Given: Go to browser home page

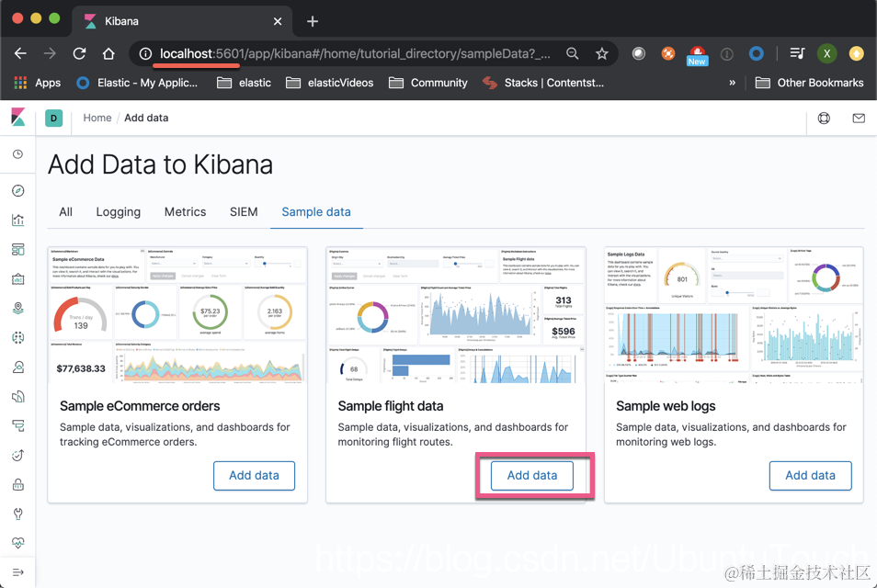Looking at the screenshot, I should 108,53.
